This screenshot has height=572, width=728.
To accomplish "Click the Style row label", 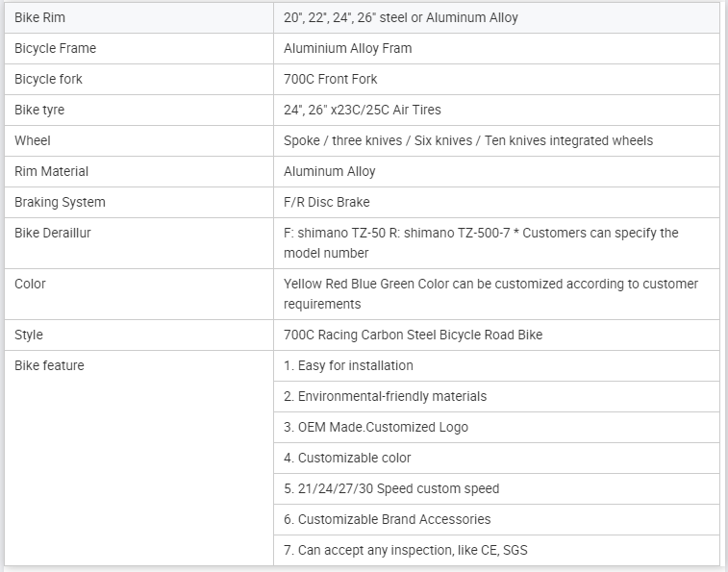I will tap(29, 335).
